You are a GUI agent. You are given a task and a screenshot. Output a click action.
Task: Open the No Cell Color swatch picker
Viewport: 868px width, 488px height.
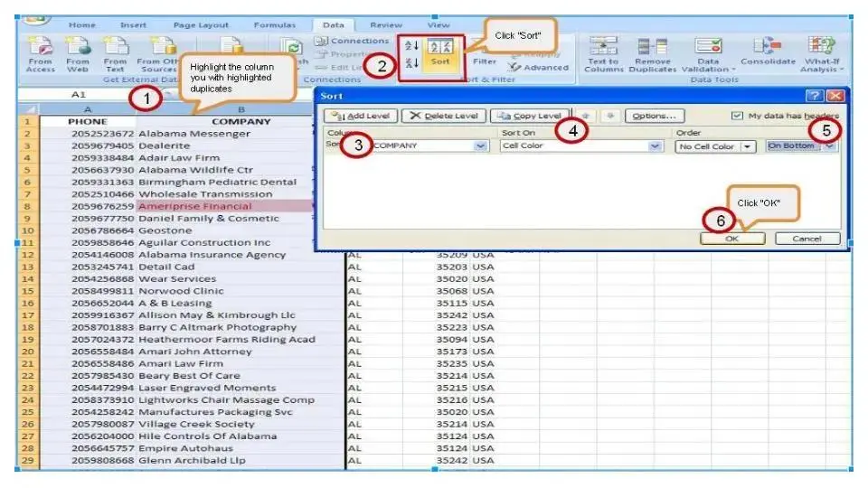(748, 146)
